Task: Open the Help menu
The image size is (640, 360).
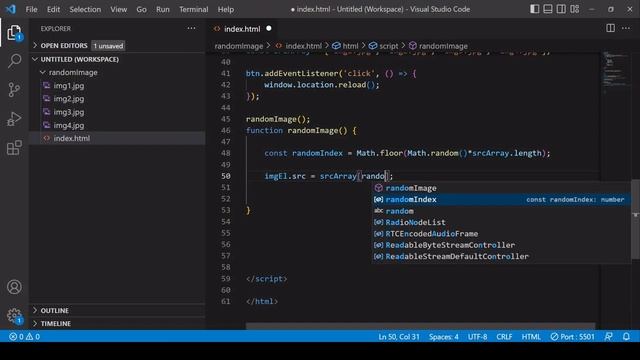Action: pyautogui.click(x=225, y=9)
